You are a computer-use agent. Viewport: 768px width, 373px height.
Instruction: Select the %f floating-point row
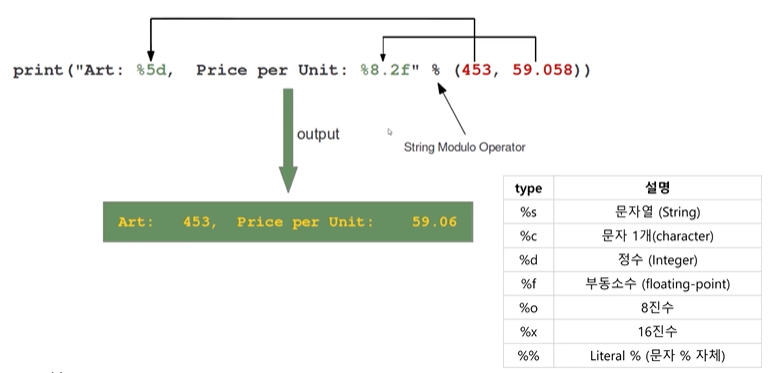[632, 284]
